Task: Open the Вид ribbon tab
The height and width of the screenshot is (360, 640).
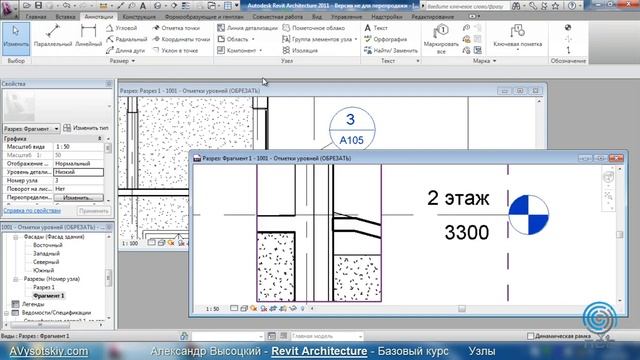Action: click(x=317, y=17)
